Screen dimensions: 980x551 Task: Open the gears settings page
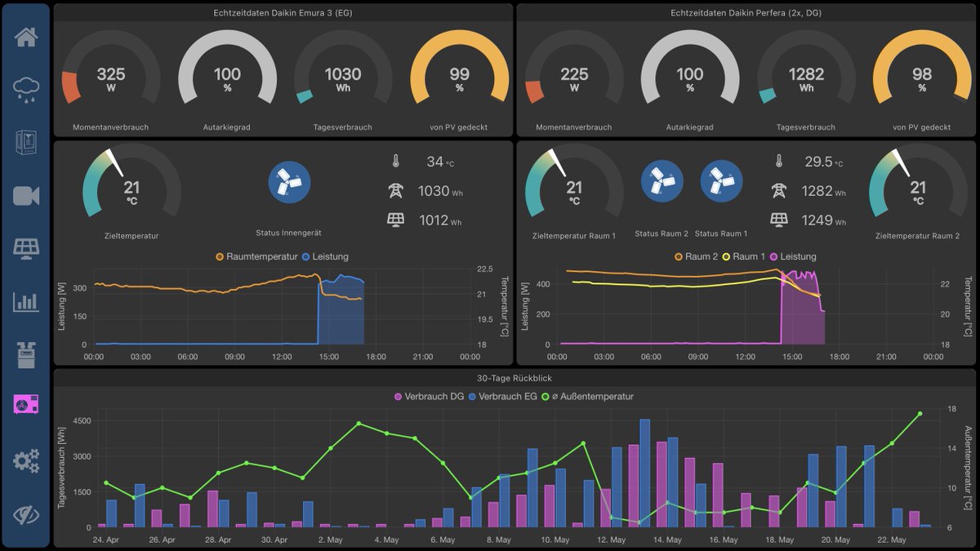point(26,461)
